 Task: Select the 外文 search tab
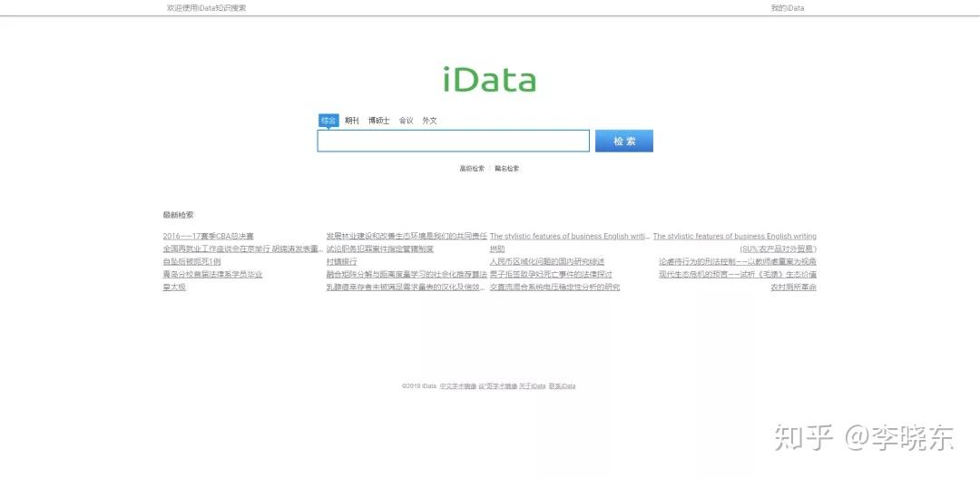tap(429, 121)
